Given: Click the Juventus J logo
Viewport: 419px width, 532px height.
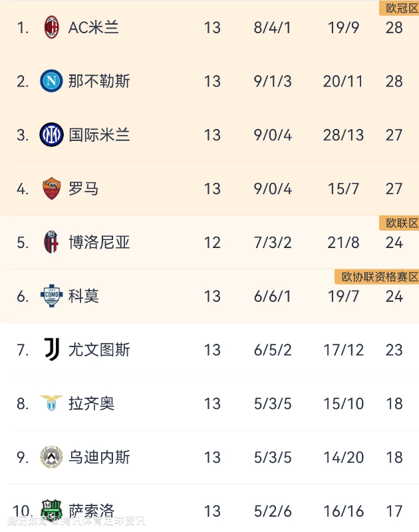Looking at the screenshot, I should point(51,350).
